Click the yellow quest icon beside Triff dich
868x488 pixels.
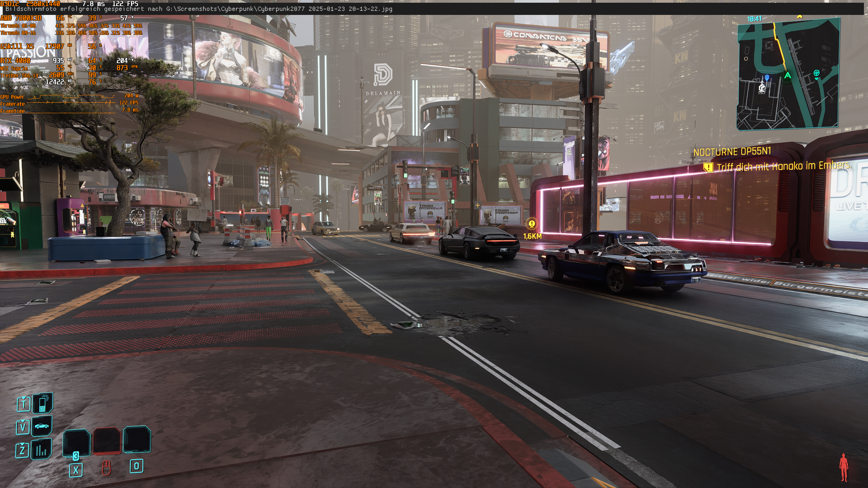(708, 167)
